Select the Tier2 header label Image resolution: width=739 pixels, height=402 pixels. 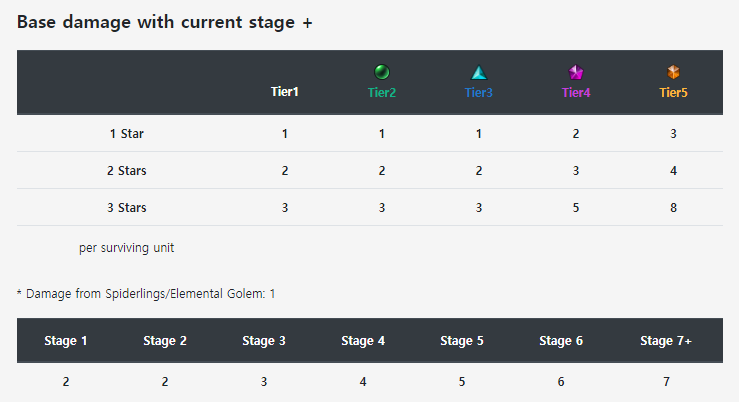pos(382,92)
